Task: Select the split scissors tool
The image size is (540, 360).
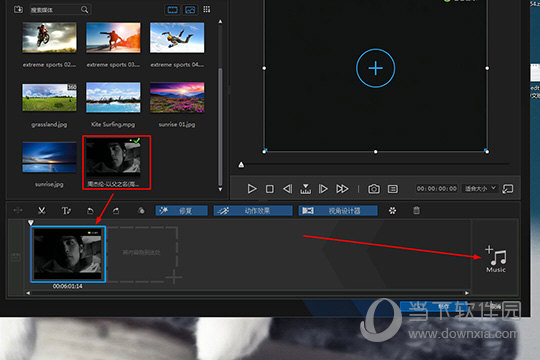Action: pyautogui.click(x=42, y=210)
